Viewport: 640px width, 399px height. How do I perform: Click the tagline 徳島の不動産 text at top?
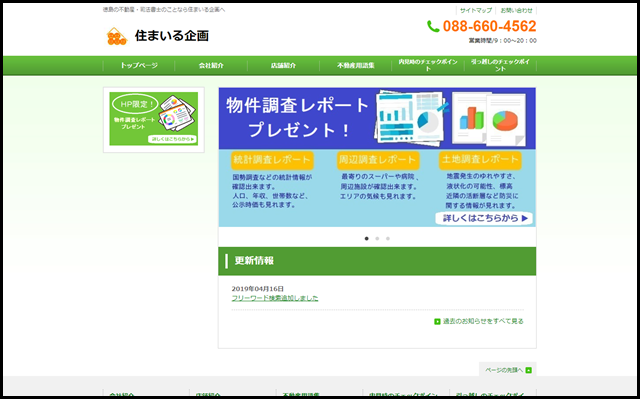click(x=164, y=9)
